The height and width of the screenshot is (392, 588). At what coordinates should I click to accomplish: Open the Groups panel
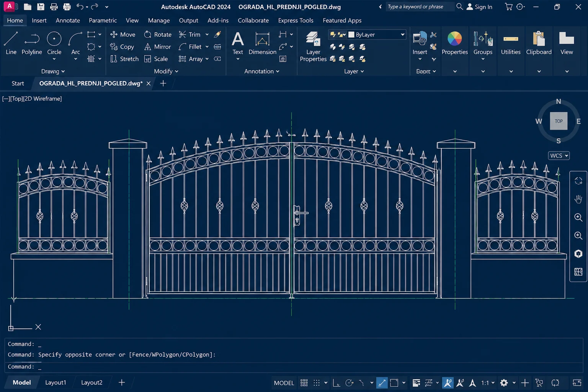[483, 43]
